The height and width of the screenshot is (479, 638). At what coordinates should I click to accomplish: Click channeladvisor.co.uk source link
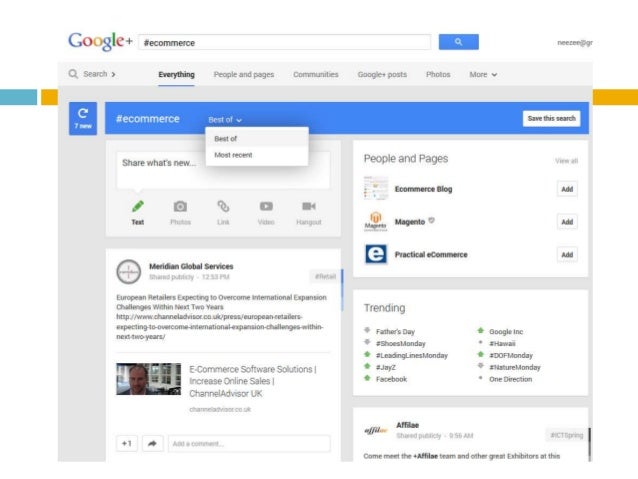click(220, 409)
